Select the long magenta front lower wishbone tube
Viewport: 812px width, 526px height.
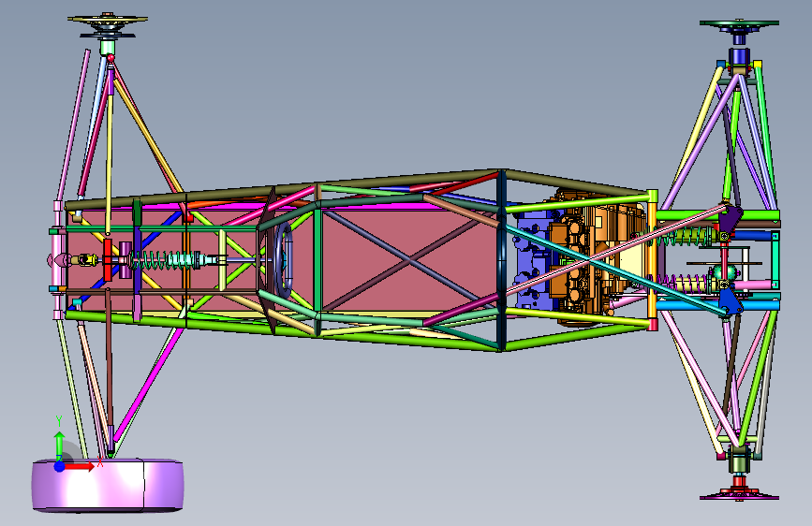pos(149,384)
